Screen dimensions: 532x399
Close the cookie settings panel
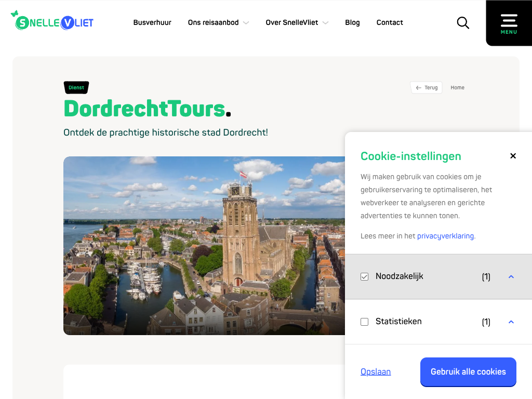pyautogui.click(x=513, y=156)
